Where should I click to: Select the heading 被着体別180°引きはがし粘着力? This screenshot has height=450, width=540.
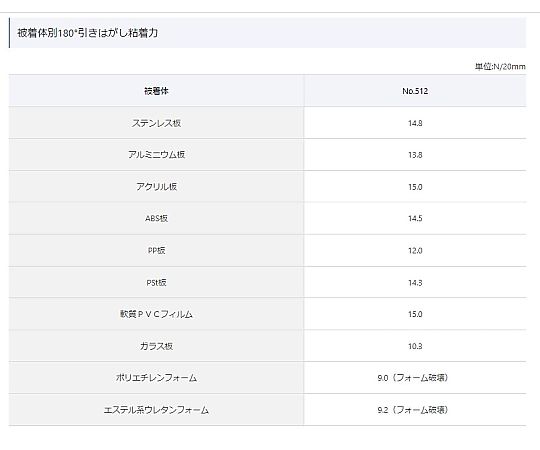(87, 33)
